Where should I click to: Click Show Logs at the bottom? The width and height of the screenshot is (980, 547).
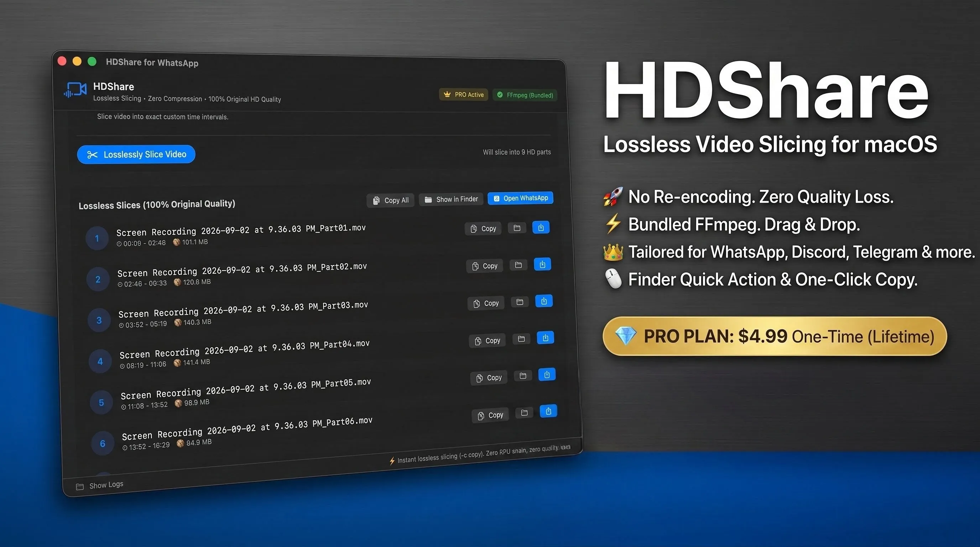pyautogui.click(x=106, y=485)
